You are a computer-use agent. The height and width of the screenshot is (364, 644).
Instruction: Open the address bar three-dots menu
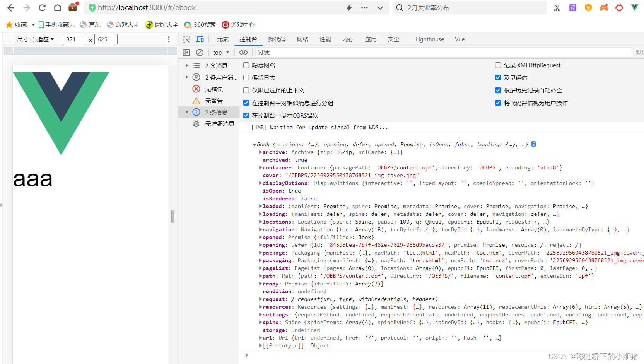(364, 8)
